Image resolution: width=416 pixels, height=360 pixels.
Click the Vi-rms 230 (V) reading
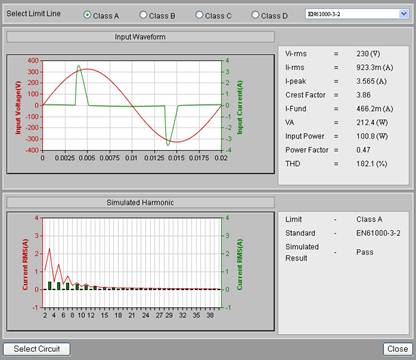tap(368, 54)
